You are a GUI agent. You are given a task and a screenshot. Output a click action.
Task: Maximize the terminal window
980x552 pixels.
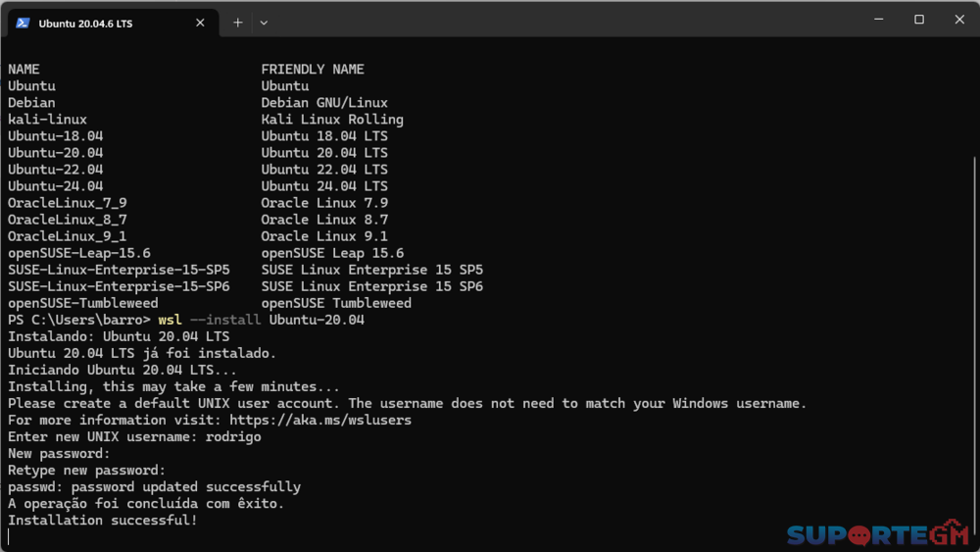pyautogui.click(x=919, y=20)
